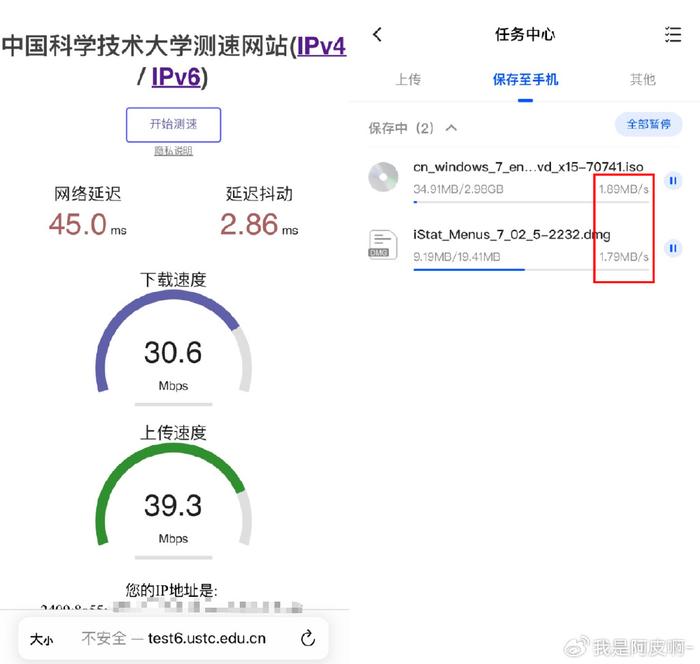This screenshot has height=664, width=700.
Task: Click the 2.86 ms jitter value
Action: pos(259,224)
